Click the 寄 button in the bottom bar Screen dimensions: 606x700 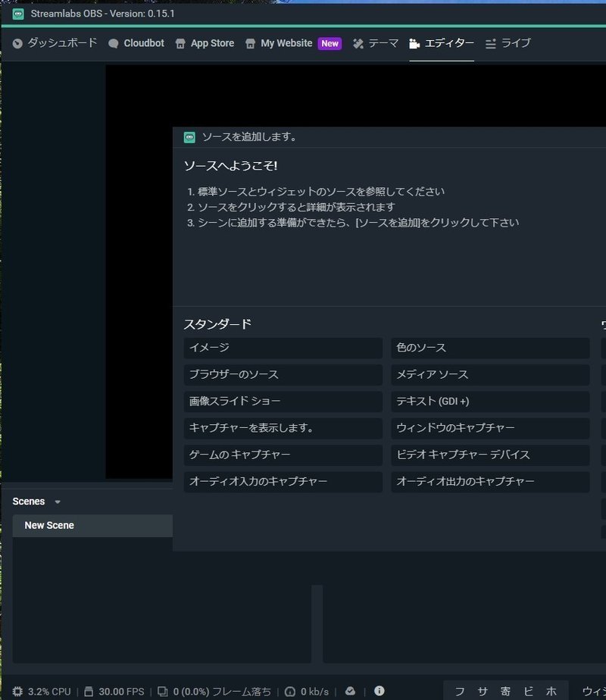[x=505, y=692]
